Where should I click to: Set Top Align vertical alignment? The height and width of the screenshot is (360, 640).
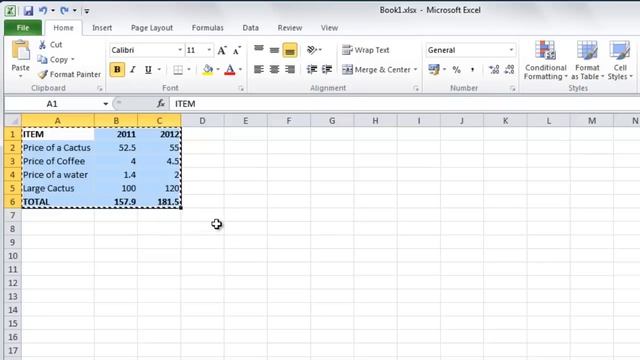(x=259, y=50)
